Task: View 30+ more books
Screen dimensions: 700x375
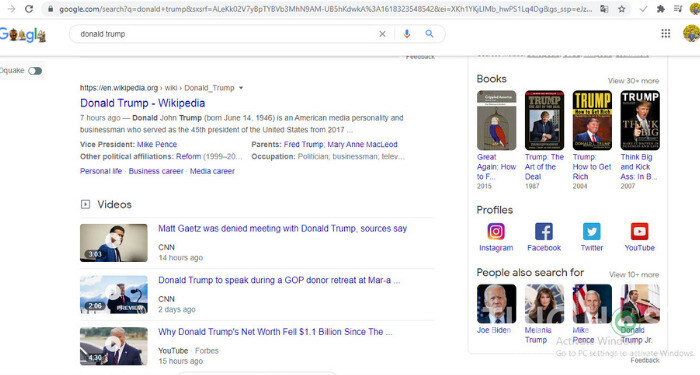Action: pyautogui.click(x=633, y=81)
